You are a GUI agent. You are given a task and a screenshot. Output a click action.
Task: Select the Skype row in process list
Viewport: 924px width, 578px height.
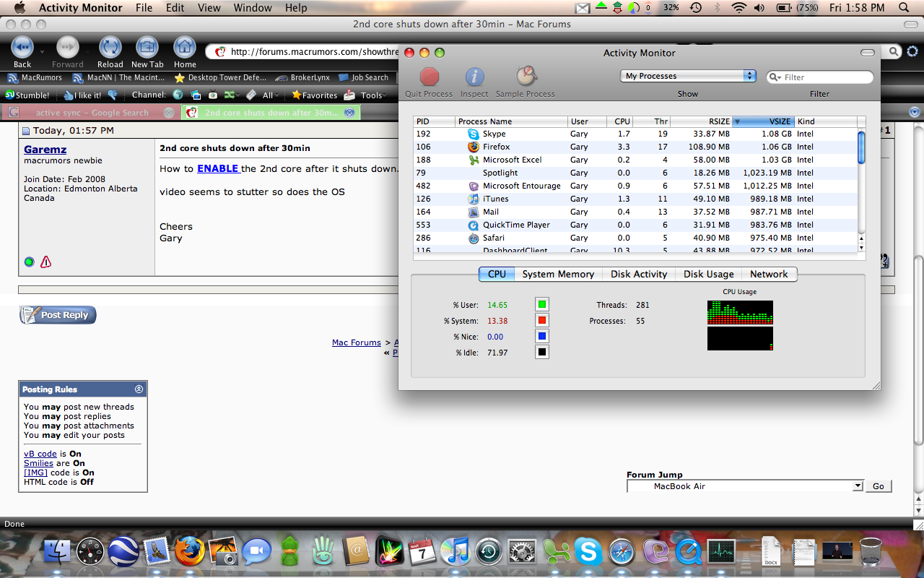point(635,134)
